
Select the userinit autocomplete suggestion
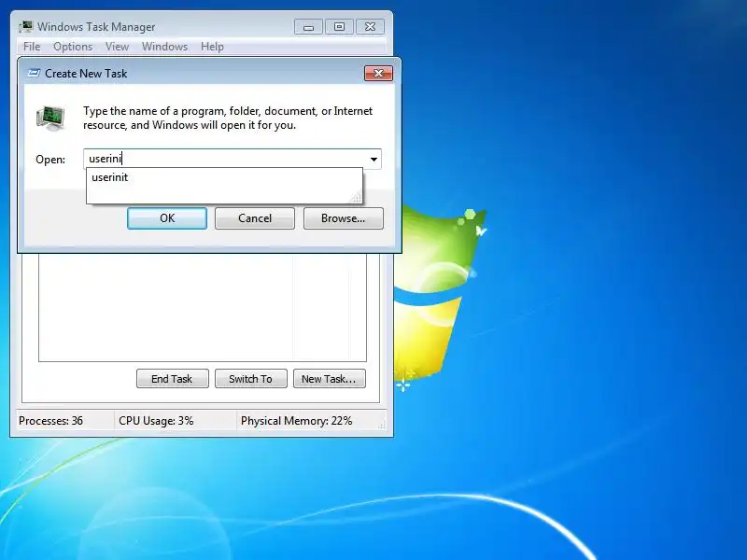224,177
